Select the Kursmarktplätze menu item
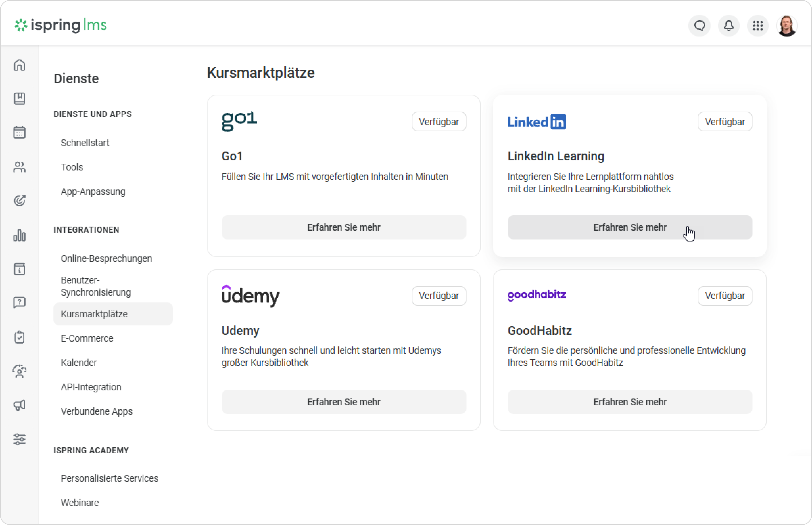The height and width of the screenshot is (525, 812). (113, 314)
